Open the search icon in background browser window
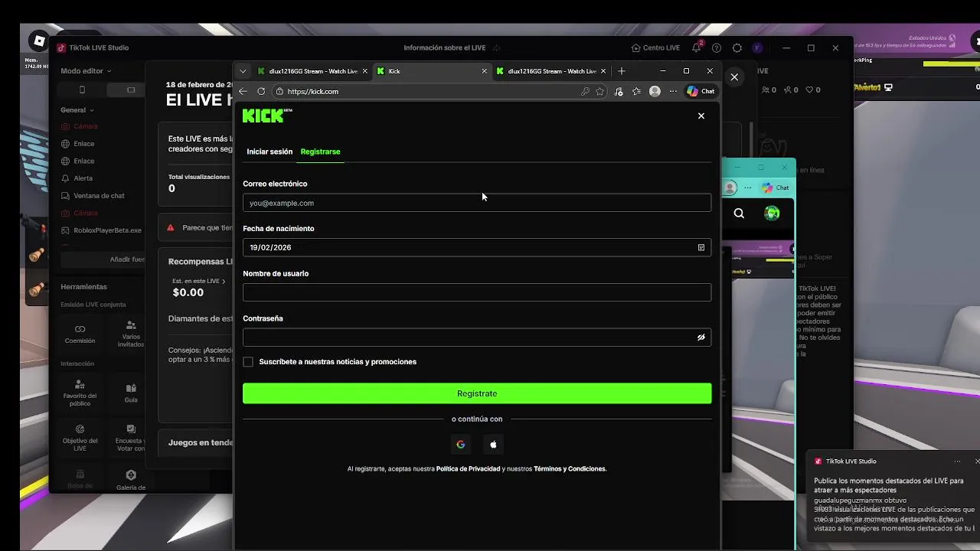 [x=739, y=214]
